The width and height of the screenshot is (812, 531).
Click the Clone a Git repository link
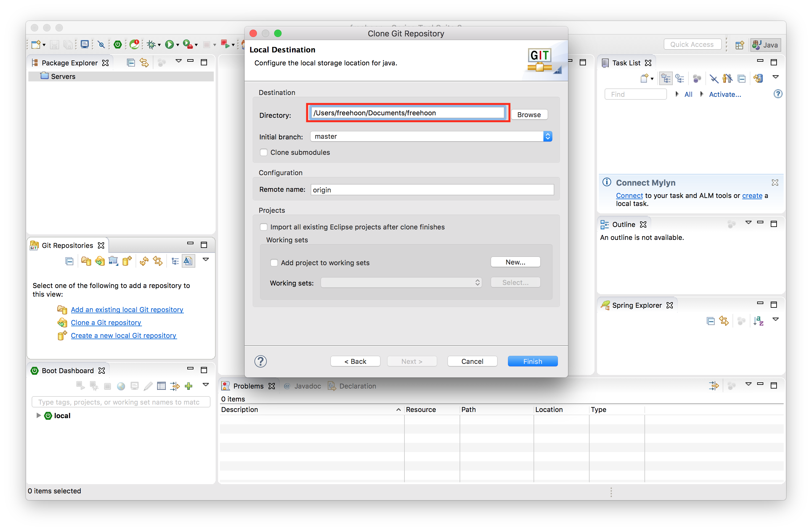click(x=106, y=322)
